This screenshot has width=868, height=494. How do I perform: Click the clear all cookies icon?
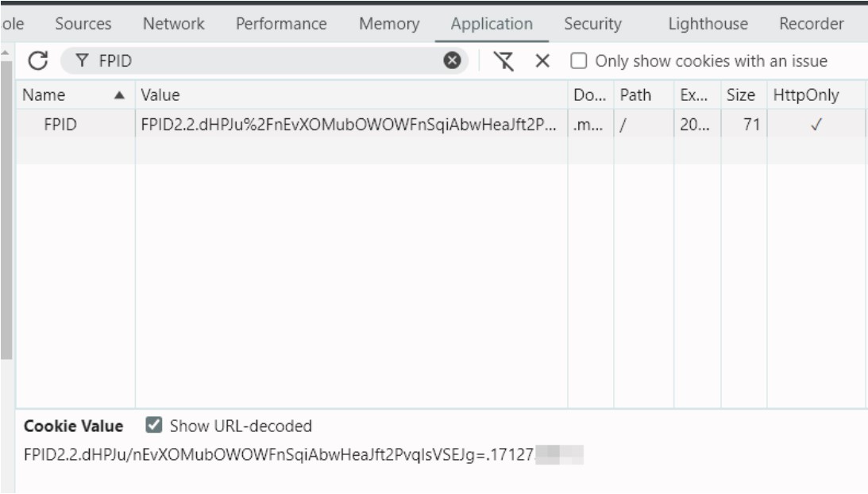tap(502, 61)
